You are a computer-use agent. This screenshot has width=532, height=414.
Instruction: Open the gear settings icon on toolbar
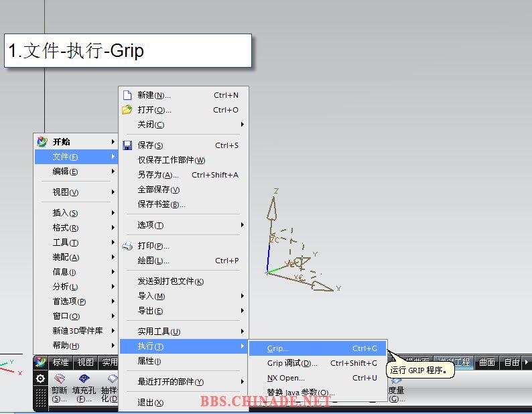pos(40,378)
